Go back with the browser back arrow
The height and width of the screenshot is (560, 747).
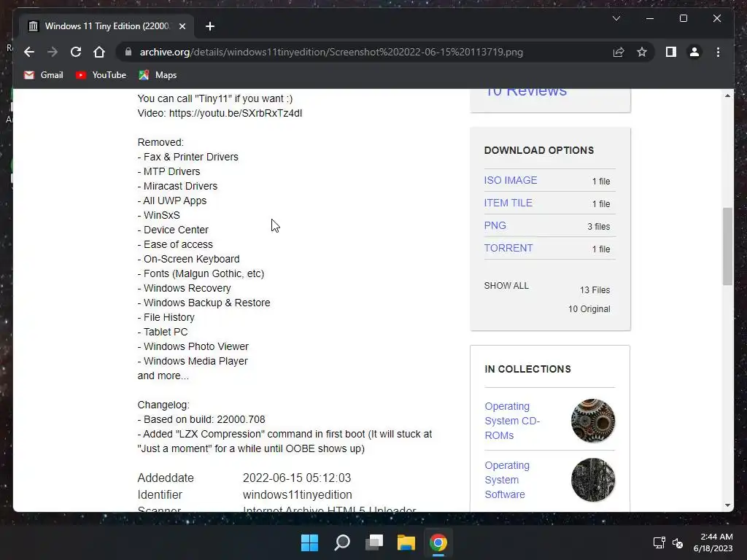29,52
